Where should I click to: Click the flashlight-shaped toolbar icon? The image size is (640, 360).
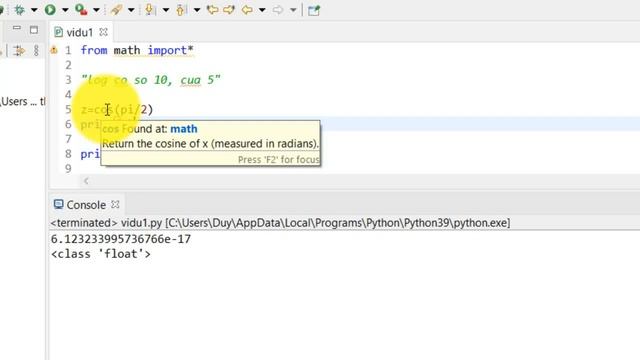pyautogui.click(x=116, y=10)
